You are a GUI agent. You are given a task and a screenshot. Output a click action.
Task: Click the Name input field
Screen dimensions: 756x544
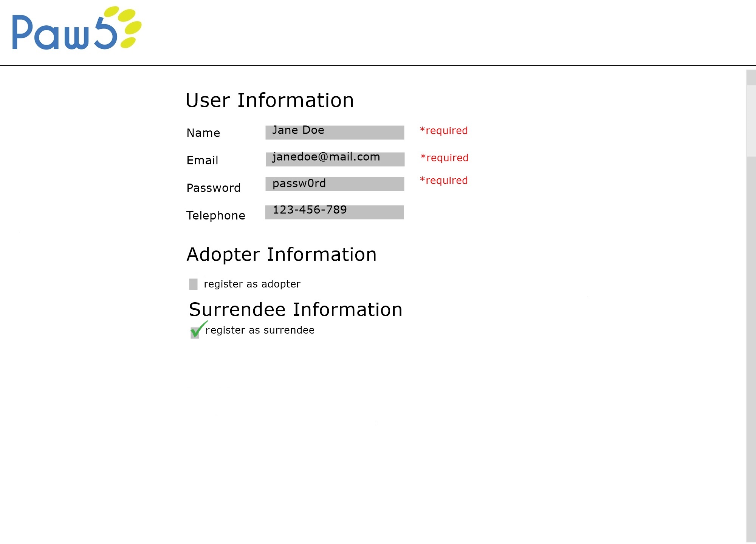click(x=335, y=132)
